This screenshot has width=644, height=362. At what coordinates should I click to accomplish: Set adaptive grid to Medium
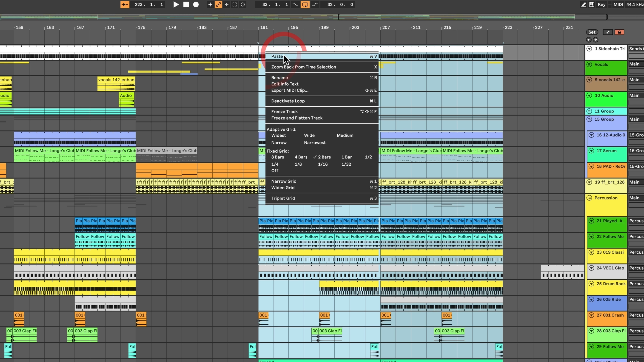tap(345, 135)
